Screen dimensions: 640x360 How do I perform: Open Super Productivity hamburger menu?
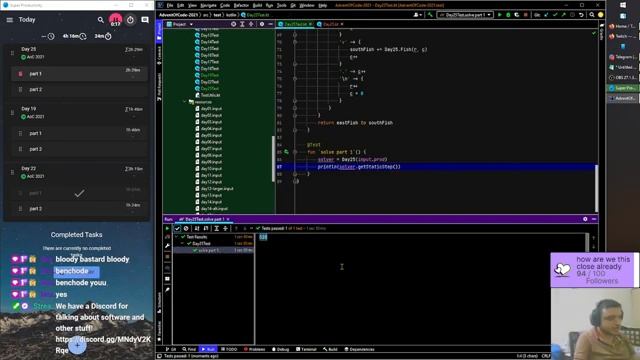9,20
